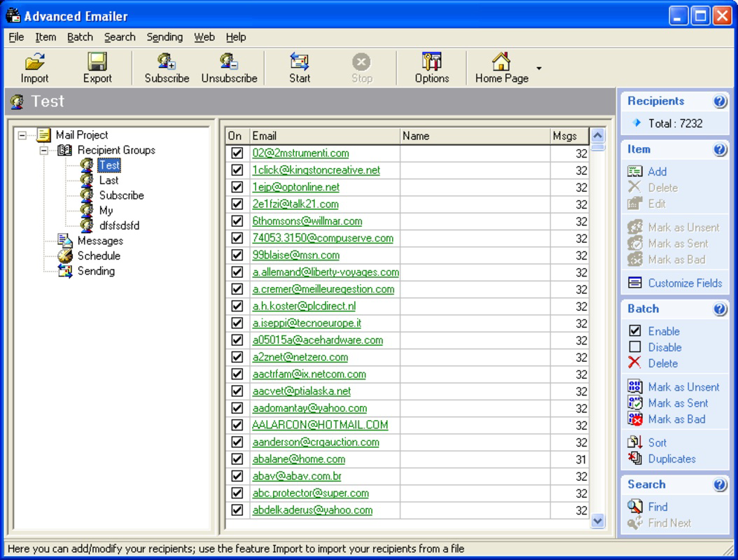Open the Sending menu
Image resolution: width=738 pixels, height=560 pixels.
pyautogui.click(x=165, y=36)
